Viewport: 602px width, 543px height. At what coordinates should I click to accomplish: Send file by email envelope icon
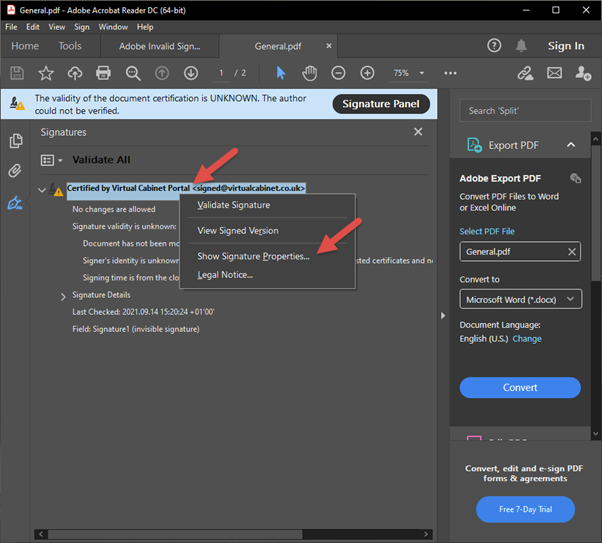coord(554,73)
